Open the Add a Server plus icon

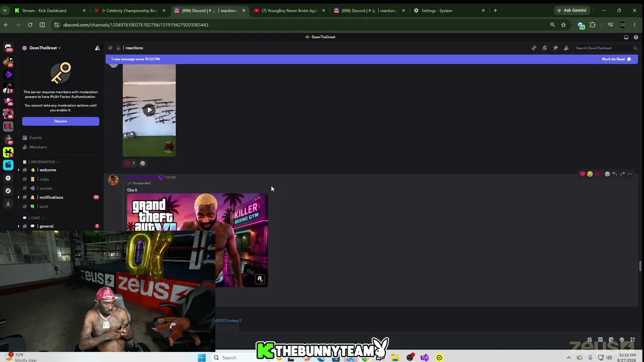tap(8, 178)
